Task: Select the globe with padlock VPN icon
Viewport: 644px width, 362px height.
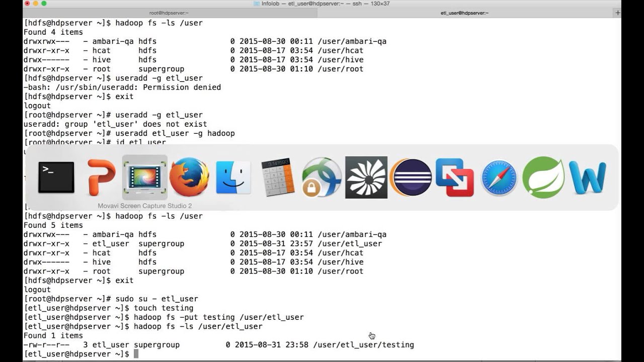Action: tap(321, 177)
